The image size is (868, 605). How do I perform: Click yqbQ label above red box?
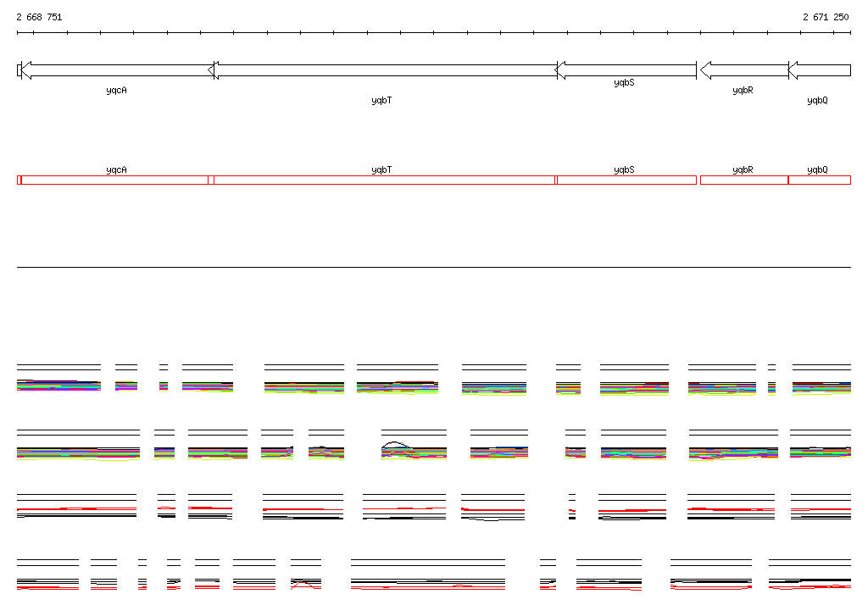(817, 170)
